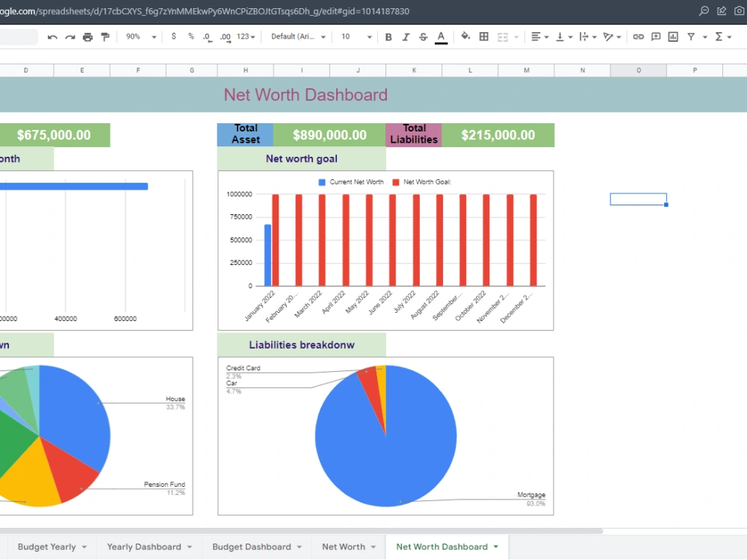
Task: Format selection as currency
Action: (173, 36)
